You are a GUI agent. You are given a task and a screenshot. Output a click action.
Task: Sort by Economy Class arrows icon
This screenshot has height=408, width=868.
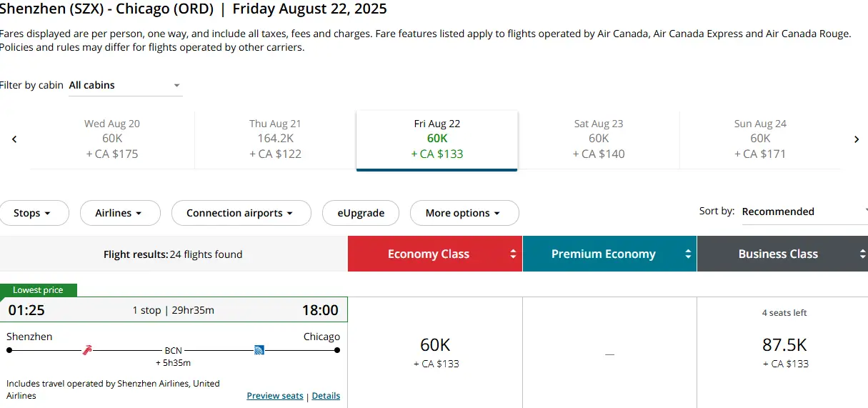tap(513, 254)
